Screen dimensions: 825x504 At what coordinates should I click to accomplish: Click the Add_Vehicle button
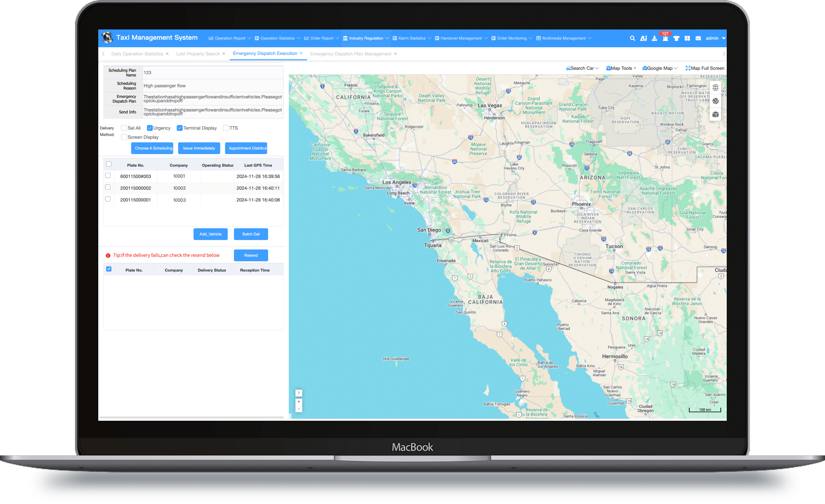(x=210, y=234)
